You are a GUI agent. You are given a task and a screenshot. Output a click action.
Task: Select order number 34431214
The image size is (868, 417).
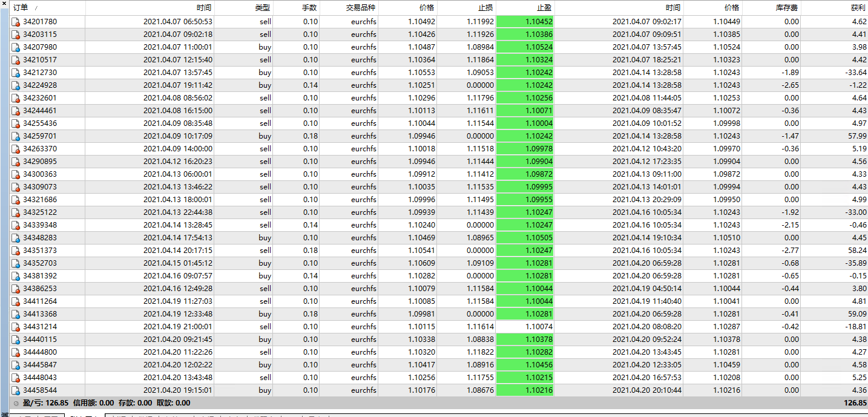(40, 327)
